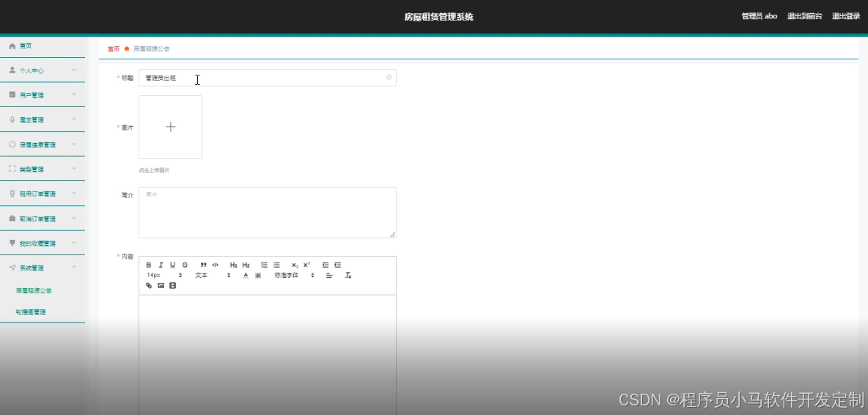This screenshot has height=415, width=868.
Task: Collapse the 系统管理 sidebar menu
Action: 43,268
